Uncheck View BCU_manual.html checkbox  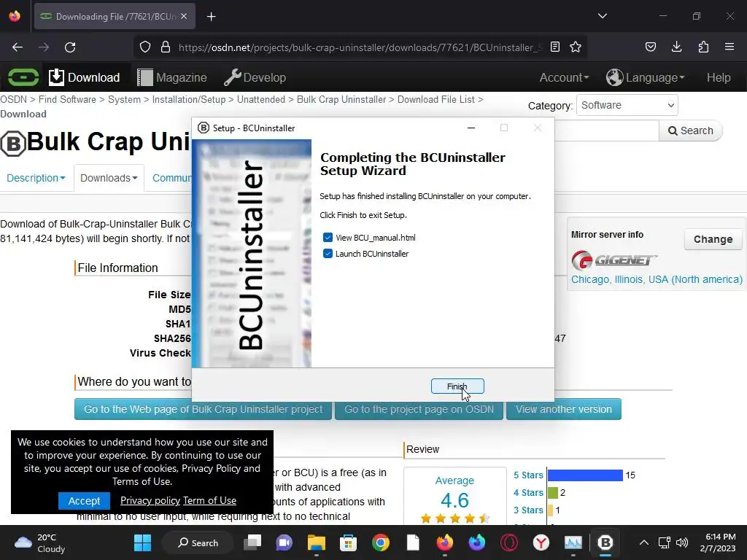point(328,238)
